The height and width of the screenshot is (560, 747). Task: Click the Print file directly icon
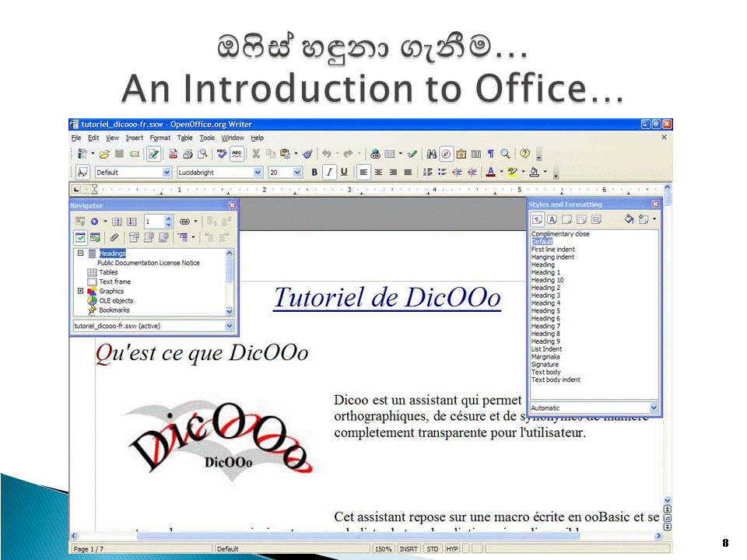(x=188, y=154)
